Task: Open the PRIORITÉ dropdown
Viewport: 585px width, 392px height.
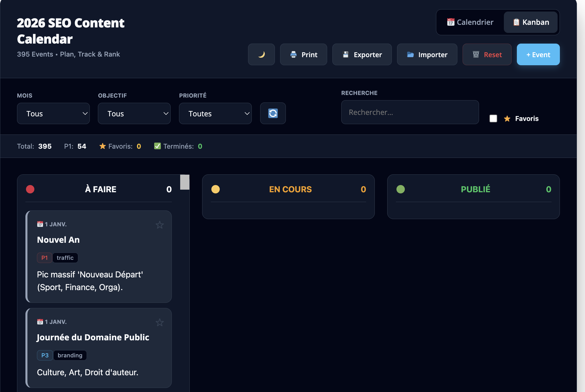Action: [215, 113]
